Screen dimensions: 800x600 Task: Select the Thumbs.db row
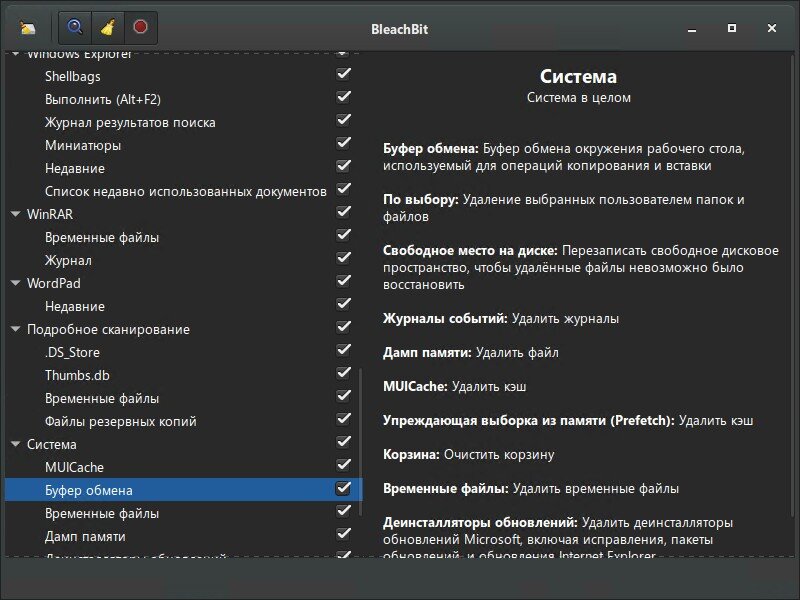[x=183, y=375]
